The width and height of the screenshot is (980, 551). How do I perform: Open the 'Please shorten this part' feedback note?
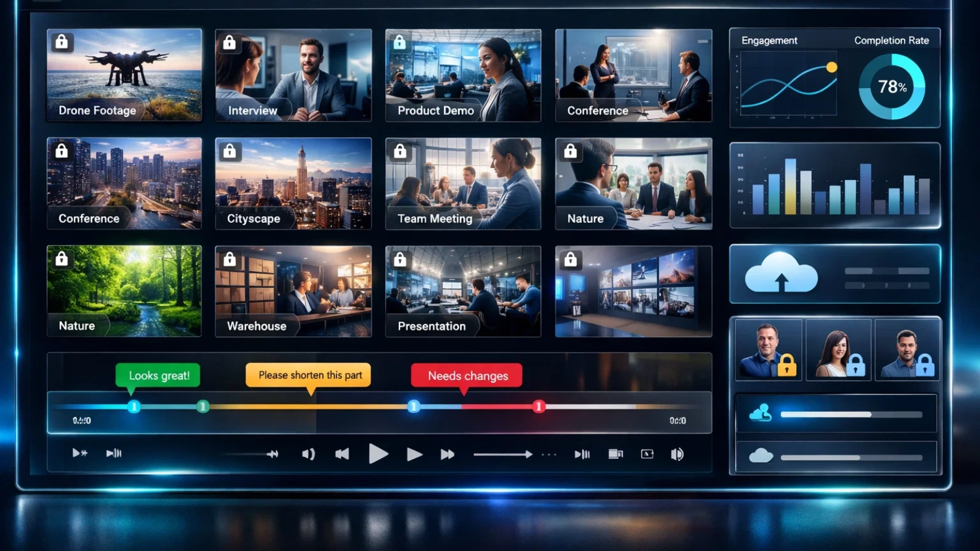click(x=307, y=374)
